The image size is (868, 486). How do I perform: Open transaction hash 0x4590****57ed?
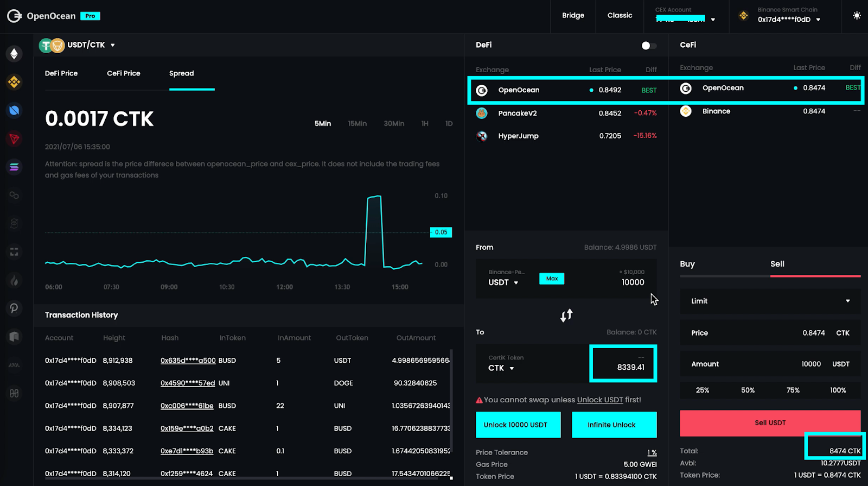coord(188,383)
